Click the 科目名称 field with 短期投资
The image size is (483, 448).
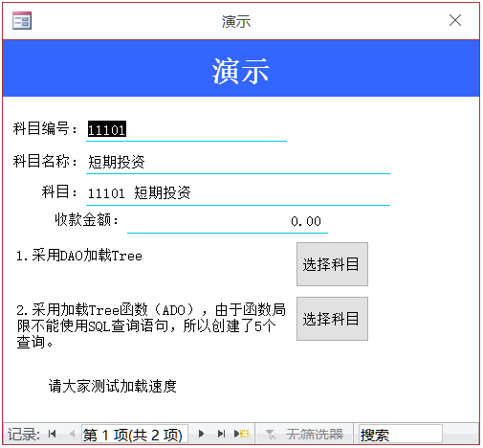pyautogui.click(x=238, y=162)
